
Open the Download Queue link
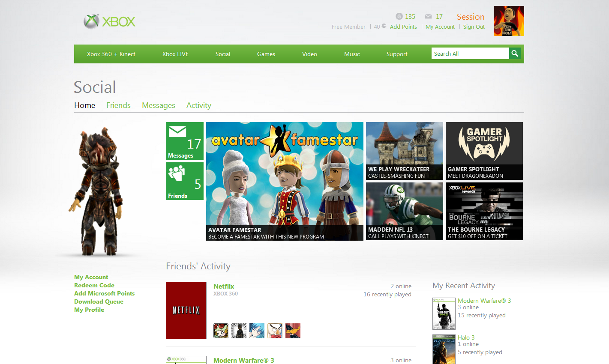99,301
